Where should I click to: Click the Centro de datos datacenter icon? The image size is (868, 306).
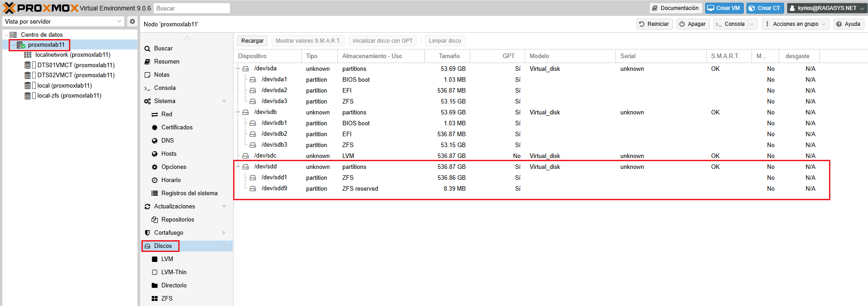[x=14, y=35]
